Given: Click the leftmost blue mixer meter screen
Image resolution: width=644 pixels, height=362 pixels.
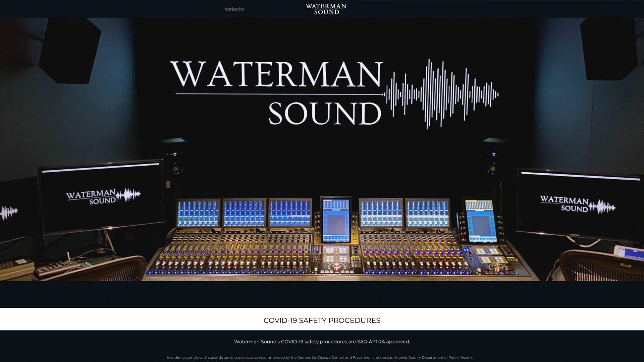Looking at the screenshot, I should pyautogui.click(x=198, y=214).
